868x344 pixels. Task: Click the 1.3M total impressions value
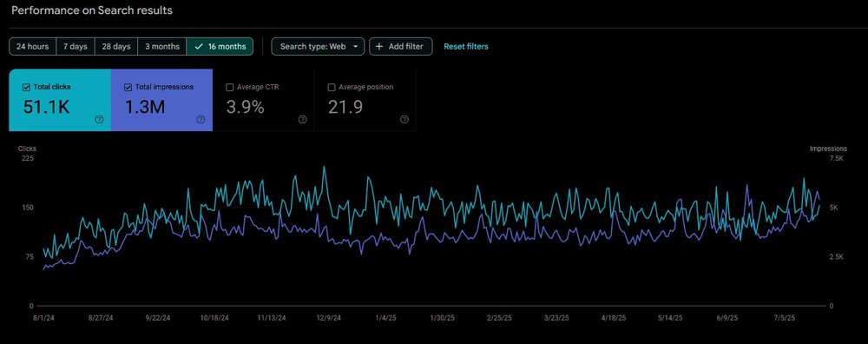coord(144,106)
